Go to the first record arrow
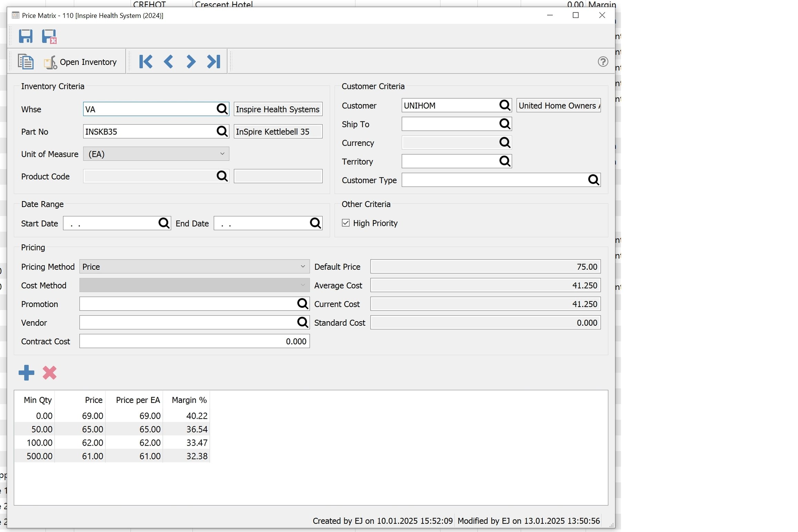The image size is (798, 532). pyautogui.click(x=146, y=62)
